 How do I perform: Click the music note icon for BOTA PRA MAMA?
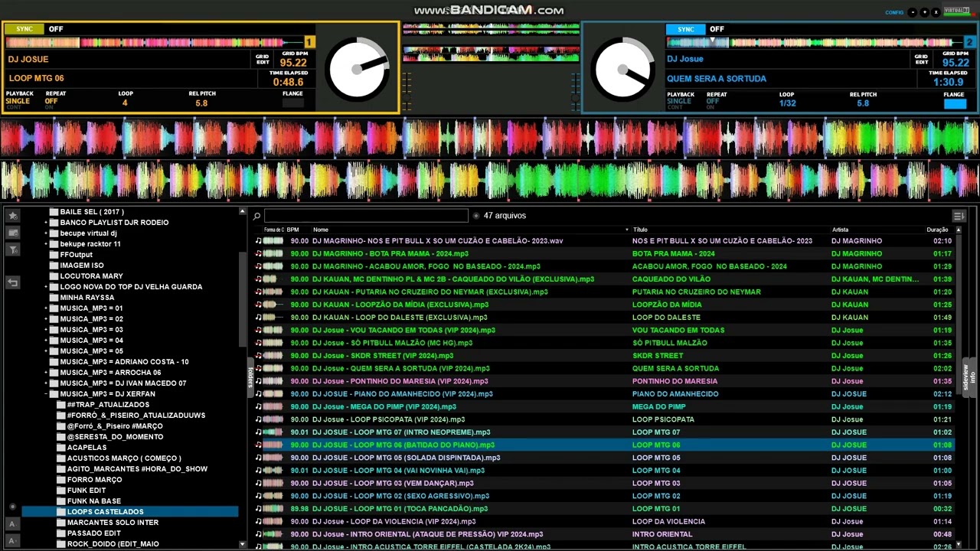[x=258, y=253]
